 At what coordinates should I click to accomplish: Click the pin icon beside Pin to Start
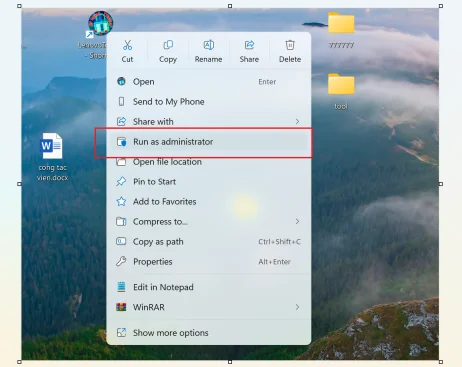click(x=121, y=181)
